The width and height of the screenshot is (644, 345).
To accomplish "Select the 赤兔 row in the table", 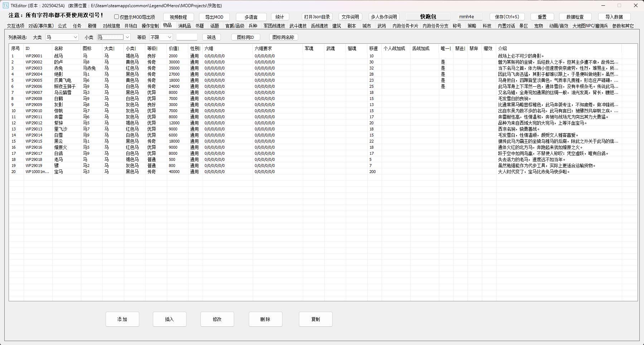I will [59, 68].
